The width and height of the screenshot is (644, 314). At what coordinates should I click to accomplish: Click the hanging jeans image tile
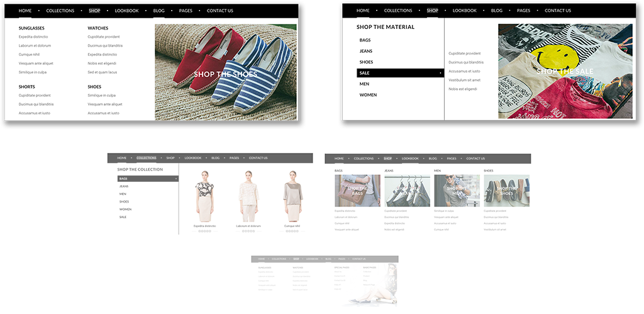click(x=407, y=191)
